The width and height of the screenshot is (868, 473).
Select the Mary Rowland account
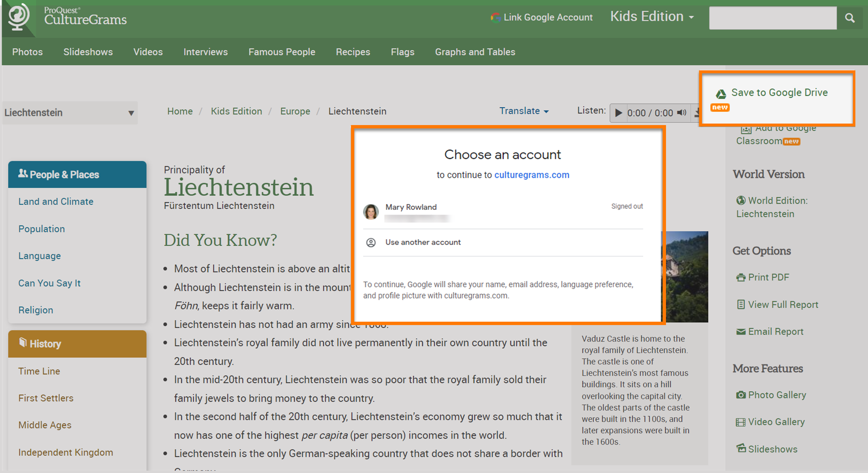pyautogui.click(x=503, y=212)
